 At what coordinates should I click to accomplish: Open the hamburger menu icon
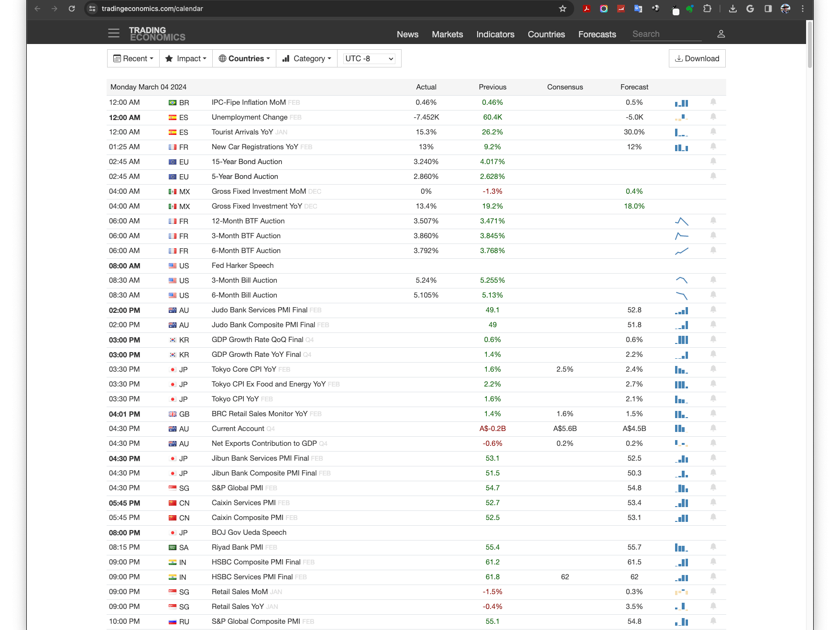click(x=113, y=33)
